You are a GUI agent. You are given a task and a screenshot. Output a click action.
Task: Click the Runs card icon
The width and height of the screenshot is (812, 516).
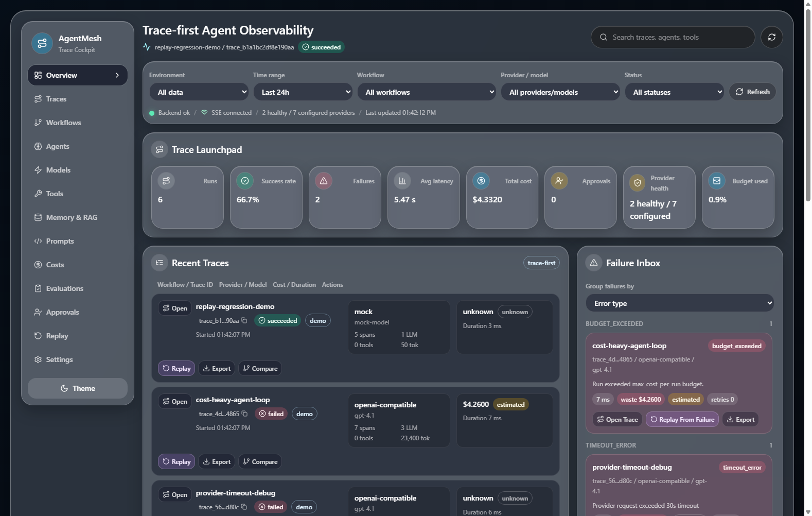[x=166, y=181]
